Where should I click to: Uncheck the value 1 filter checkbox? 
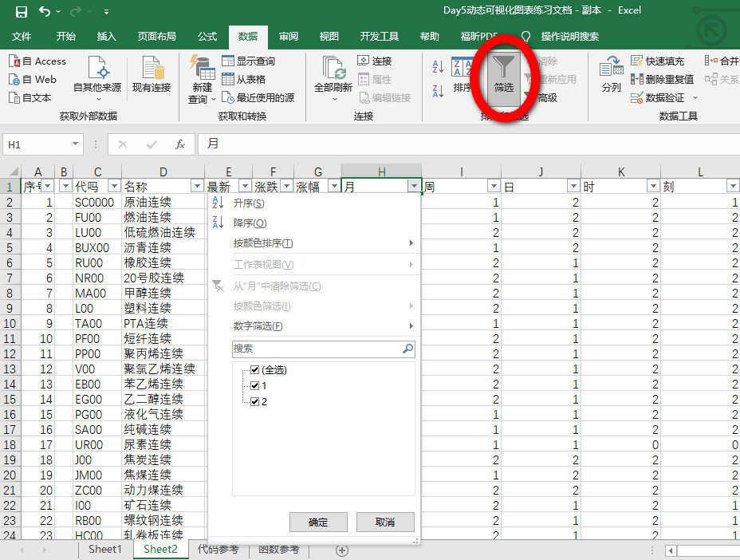pos(255,385)
